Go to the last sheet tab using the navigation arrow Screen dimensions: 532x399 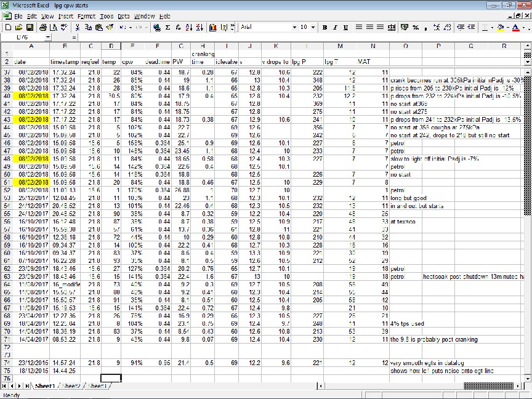[27, 386]
